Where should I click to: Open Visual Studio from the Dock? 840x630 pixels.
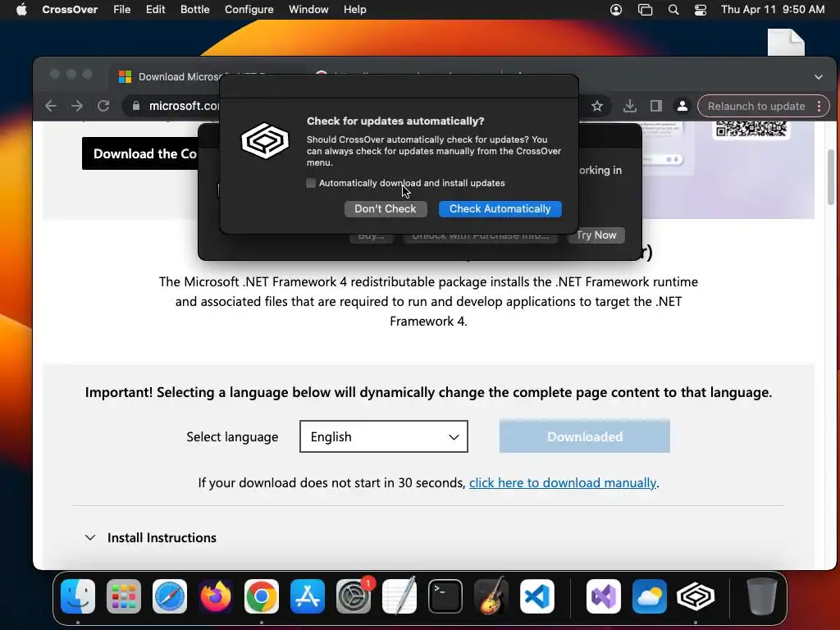coord(604,596)
